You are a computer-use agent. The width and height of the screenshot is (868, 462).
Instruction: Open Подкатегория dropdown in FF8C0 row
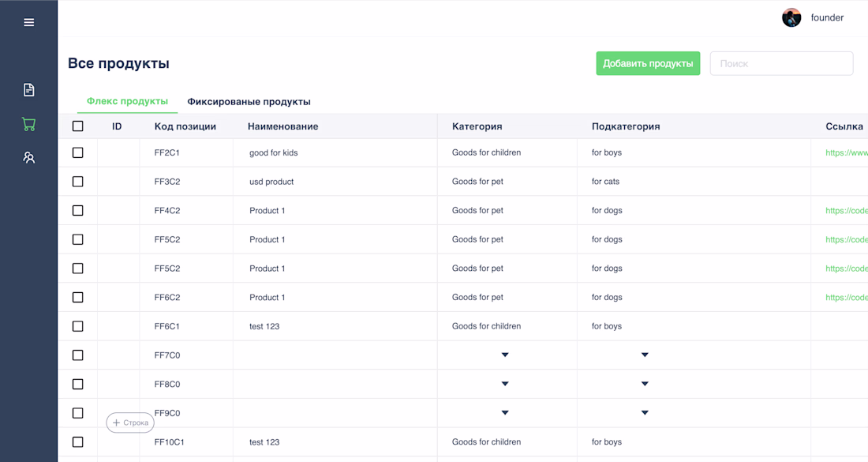[645, 384]
